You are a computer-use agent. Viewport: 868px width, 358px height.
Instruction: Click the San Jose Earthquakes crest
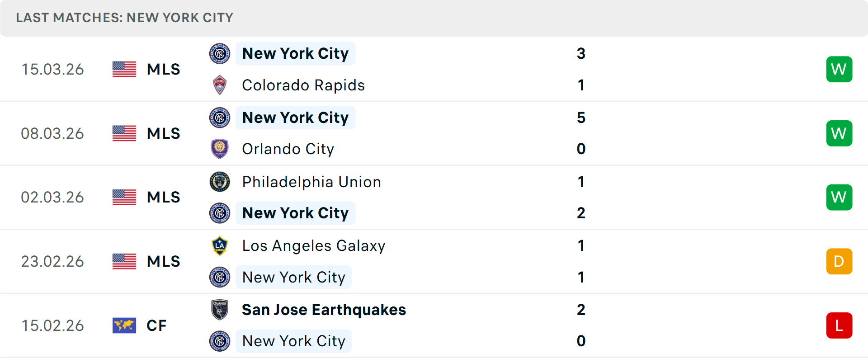tap(220, 310)
